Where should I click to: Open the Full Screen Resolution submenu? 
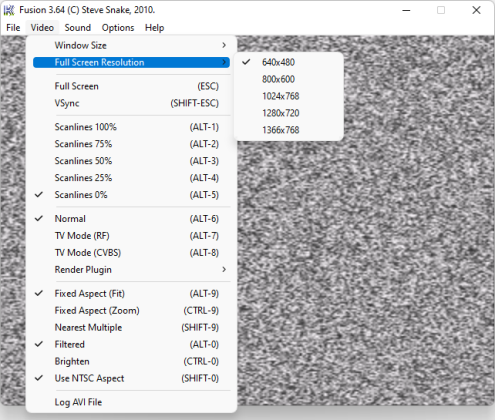coord(131,62)
